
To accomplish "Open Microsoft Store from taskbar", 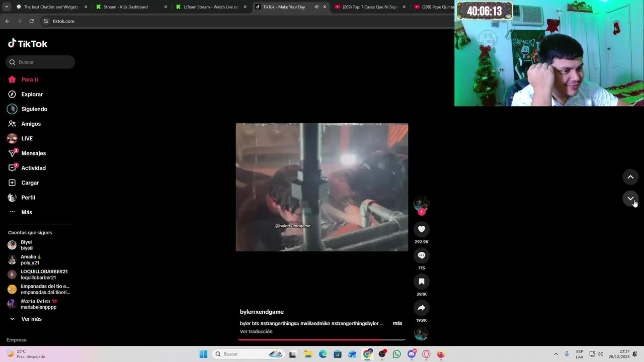I will click(x=338, y=354).
